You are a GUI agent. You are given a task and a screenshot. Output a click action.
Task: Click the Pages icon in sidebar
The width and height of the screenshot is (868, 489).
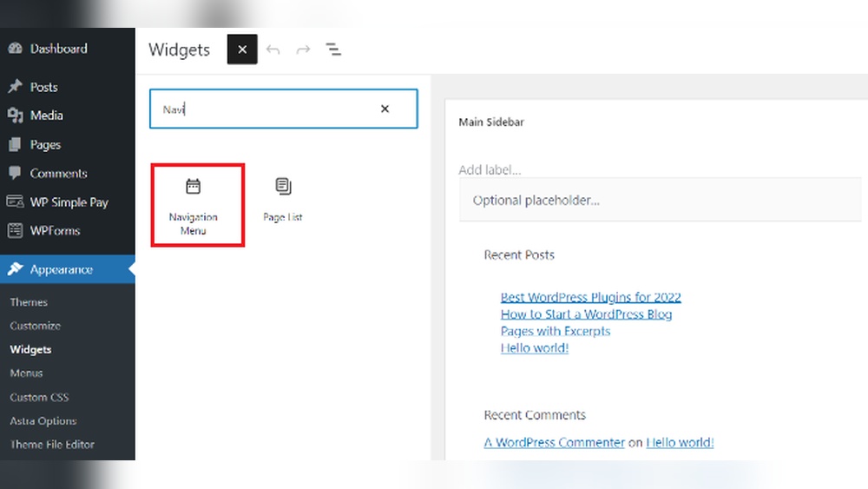pyautogui.click(x=15, y=144)
